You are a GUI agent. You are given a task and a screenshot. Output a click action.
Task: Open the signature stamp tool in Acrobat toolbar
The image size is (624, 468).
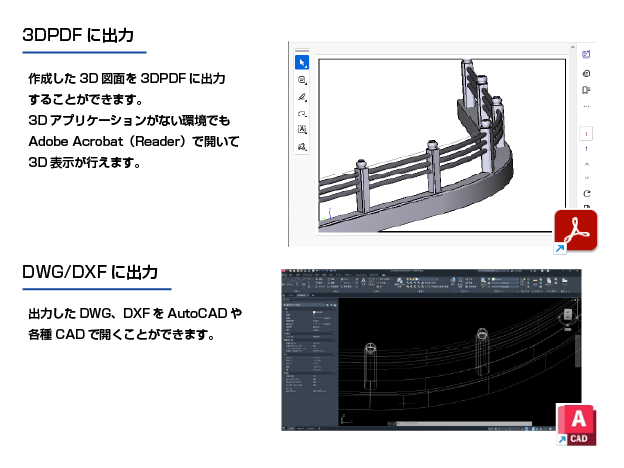302,146
